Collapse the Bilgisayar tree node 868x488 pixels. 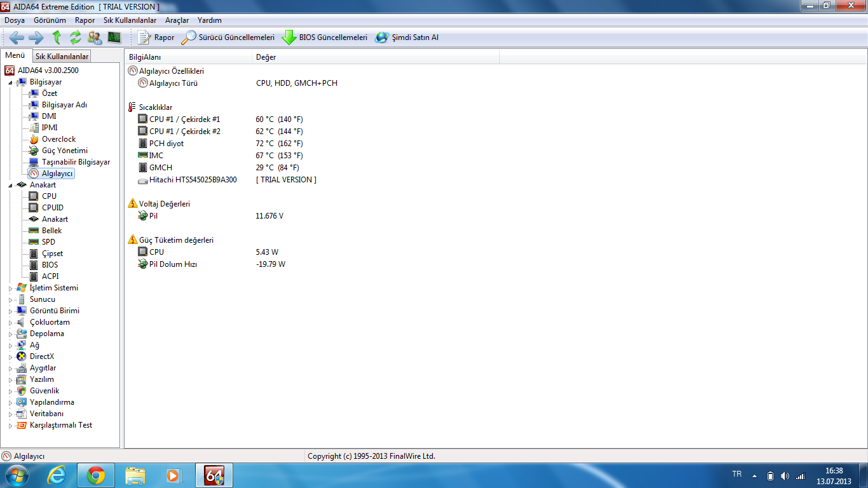point(10,82)
